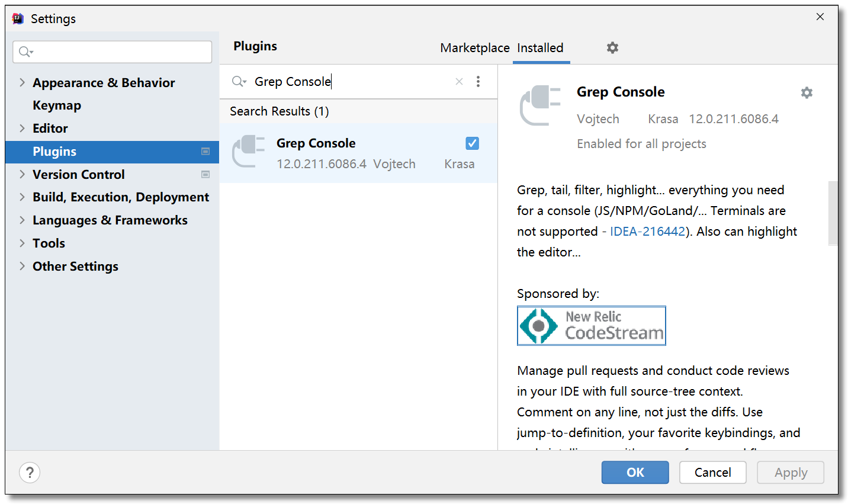848x504 pixels.
Task: Click the settings search magnifier icon
Action: (x=25, y=52)
